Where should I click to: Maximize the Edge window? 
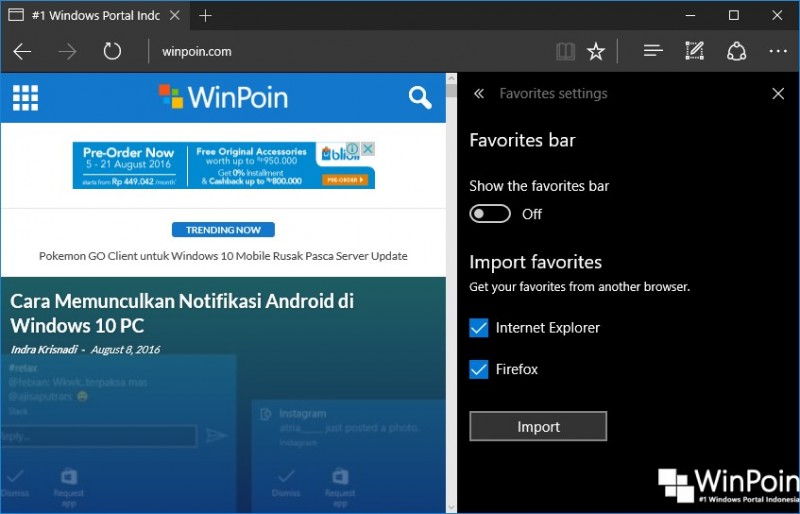point(733,15)
